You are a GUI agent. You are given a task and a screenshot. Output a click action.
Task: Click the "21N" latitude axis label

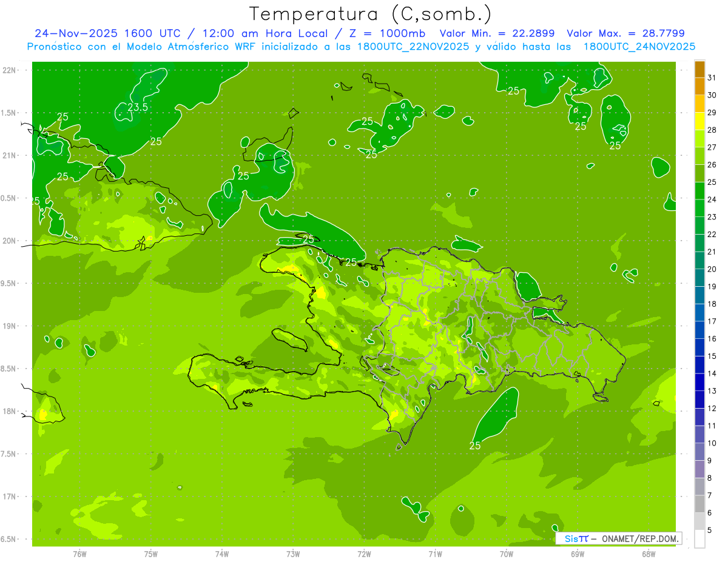tap(9, 156)
